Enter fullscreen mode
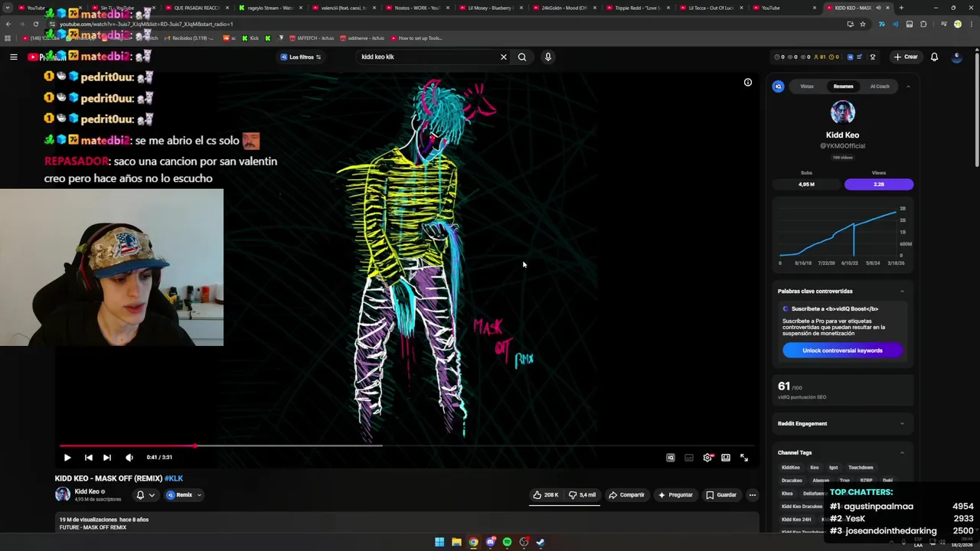Image resolution: width=980 pixels, height=551 pixels. pos(744,458)
